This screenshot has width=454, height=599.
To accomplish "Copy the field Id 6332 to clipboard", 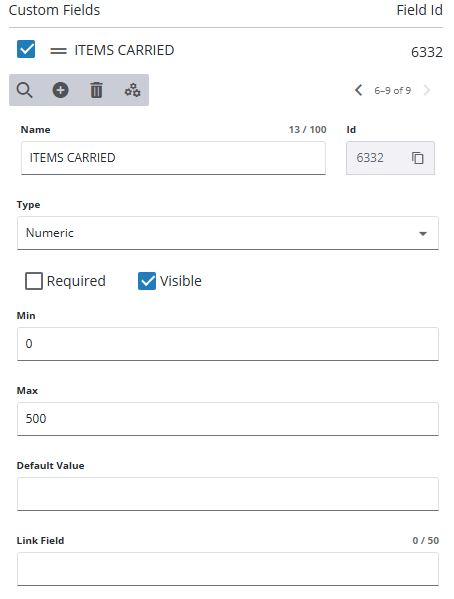I will (417, 158).
